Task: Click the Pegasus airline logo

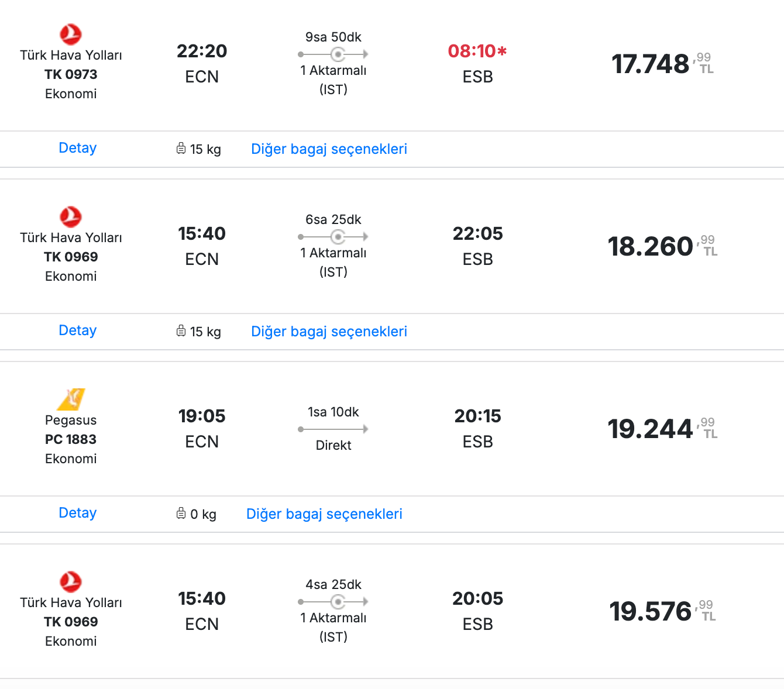Action: 71,399
